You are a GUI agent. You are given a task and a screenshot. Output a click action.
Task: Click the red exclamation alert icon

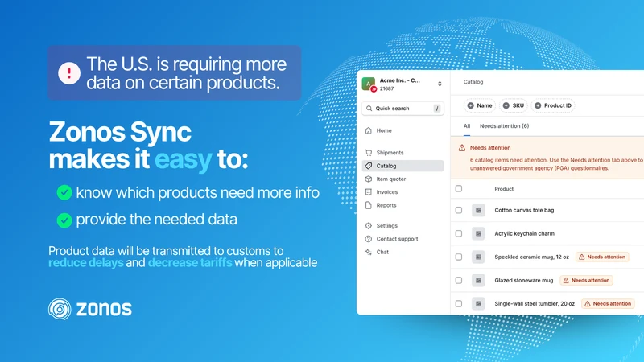tap(69, 73)
